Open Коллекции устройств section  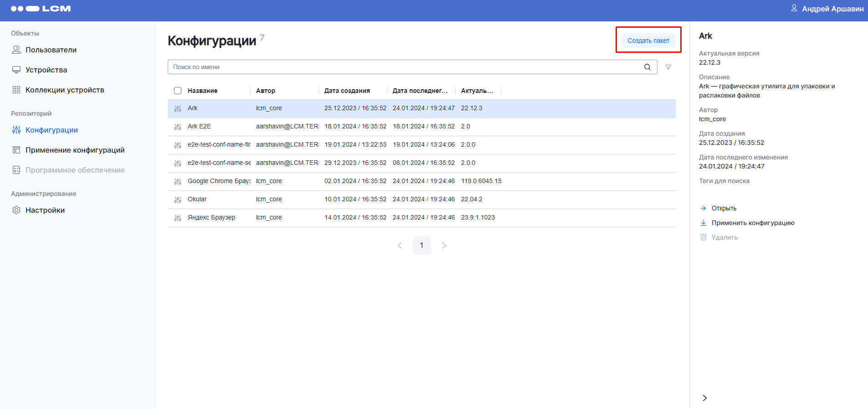coord(65,90)
